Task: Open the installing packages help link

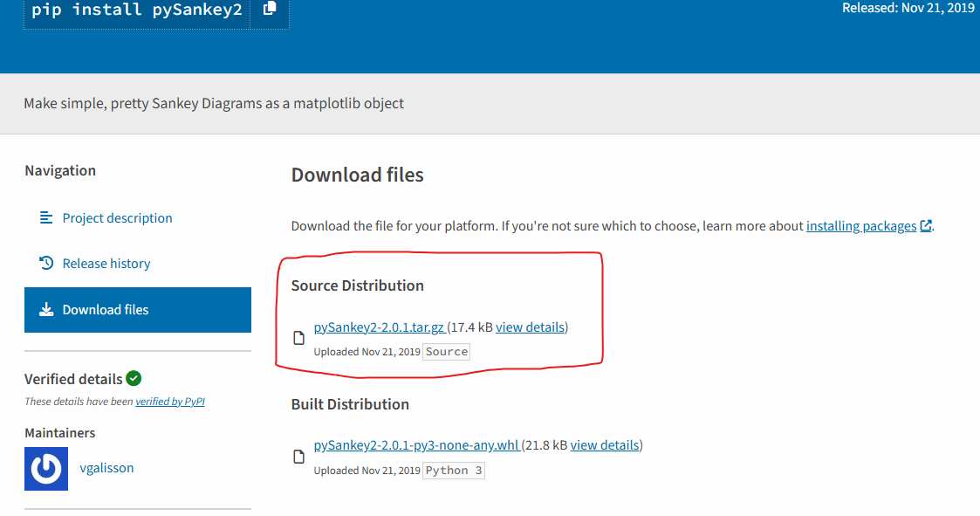Action: (861, 226)
